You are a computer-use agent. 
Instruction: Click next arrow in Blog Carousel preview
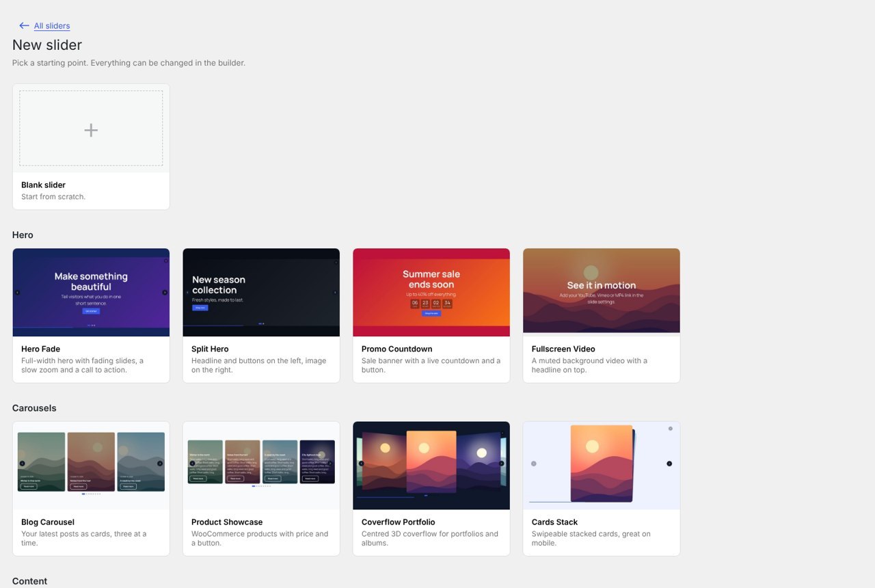[160, 464]
